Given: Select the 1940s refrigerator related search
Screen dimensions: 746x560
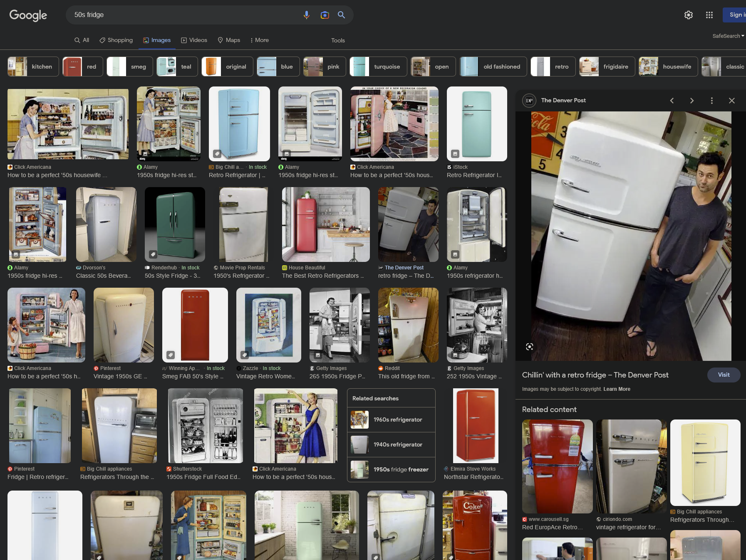Looking at the screenshot, I should [x=391, y=444].
